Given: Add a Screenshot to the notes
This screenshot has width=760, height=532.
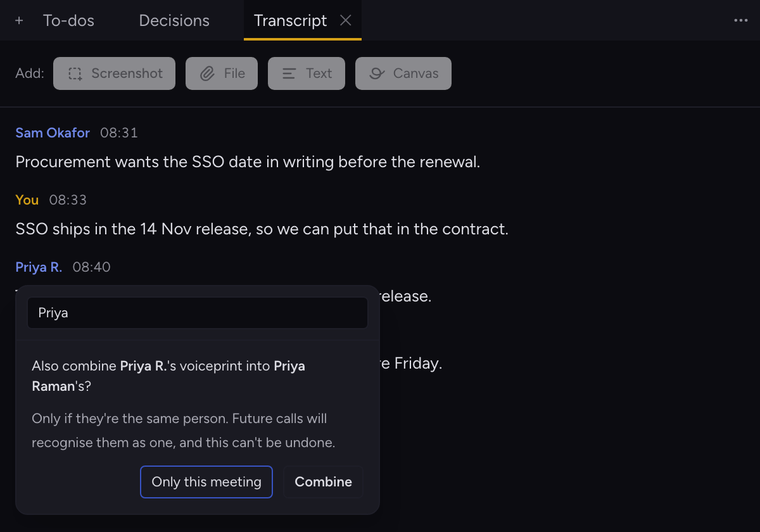Looking at the screenshot, I should pos(114,73).
